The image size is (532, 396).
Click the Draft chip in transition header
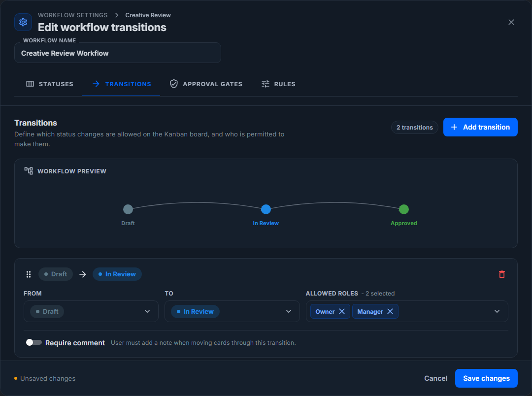point(56,274)
